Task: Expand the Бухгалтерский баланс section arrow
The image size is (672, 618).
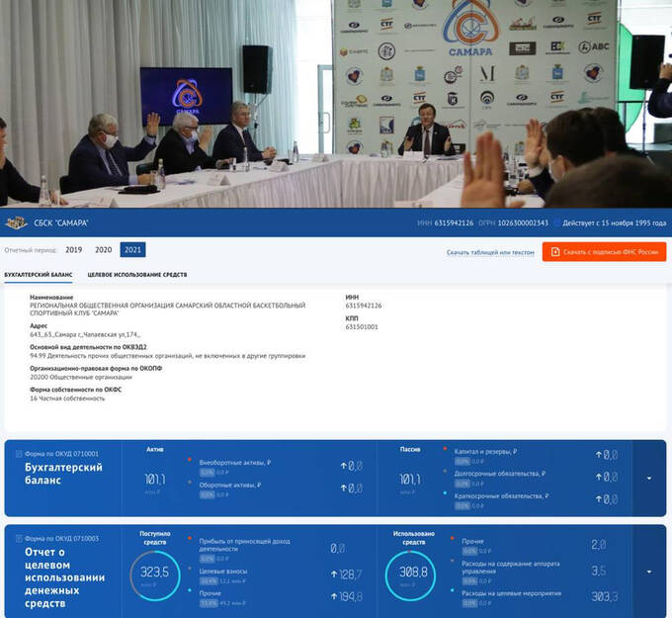Action: (x=649, y=478)
